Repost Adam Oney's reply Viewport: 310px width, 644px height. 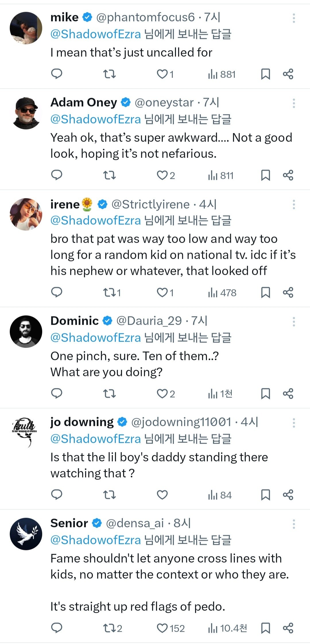109,175
